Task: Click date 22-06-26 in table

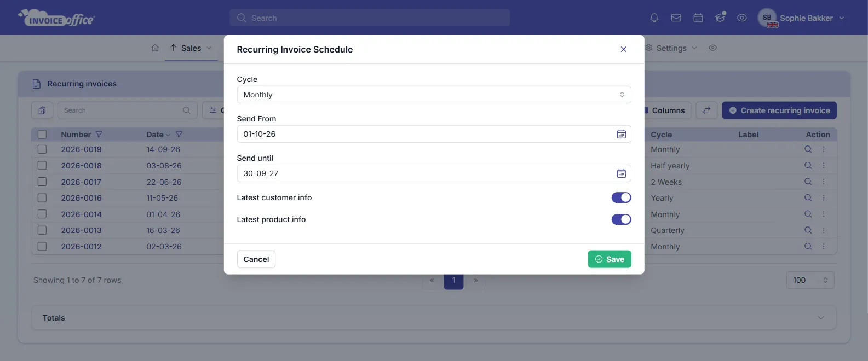Action: [x=164, y=182]
